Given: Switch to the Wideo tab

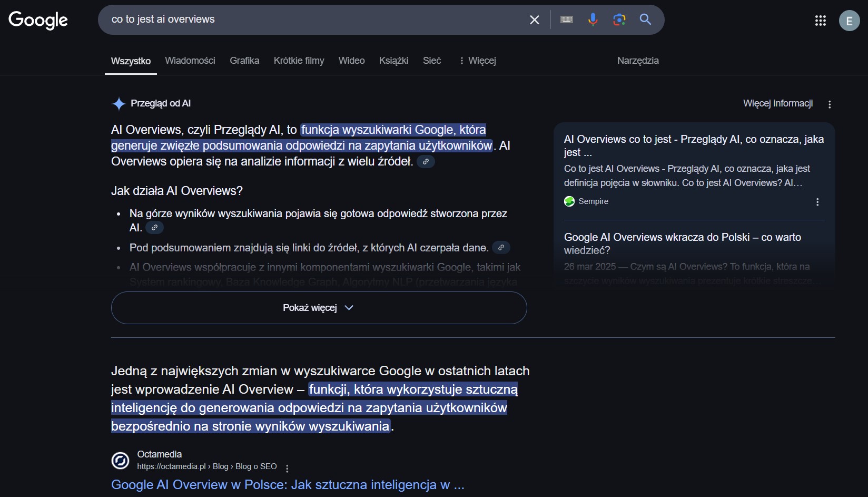Looking at the screenshot, I should point(351,61).
